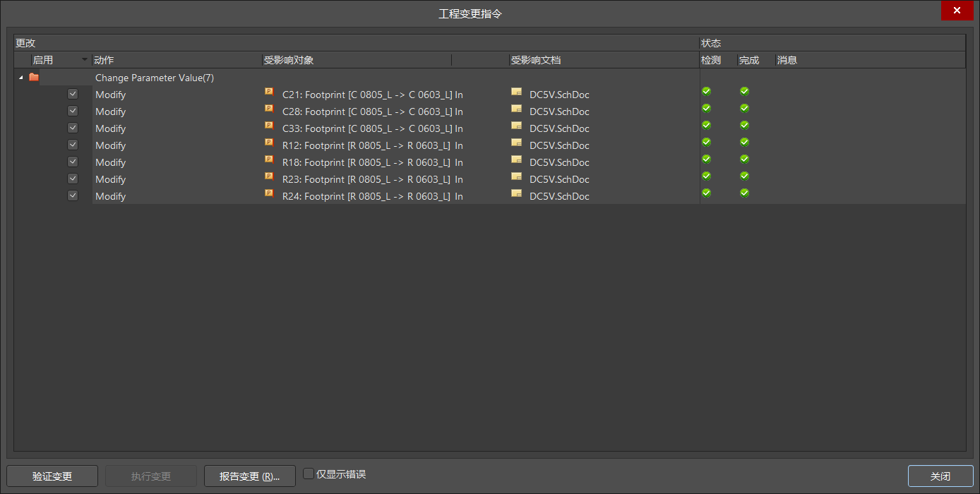Viewport: 980px width, 494px height.
Task: Click the parameter icon for R18 footprint row
Action: tap(269, 159)
